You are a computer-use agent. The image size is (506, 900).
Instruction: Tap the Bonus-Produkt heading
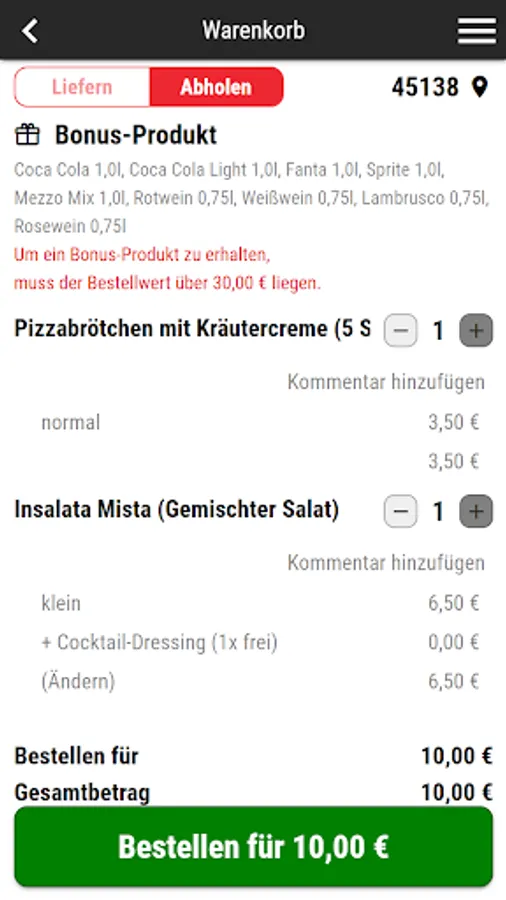point(136,135)
